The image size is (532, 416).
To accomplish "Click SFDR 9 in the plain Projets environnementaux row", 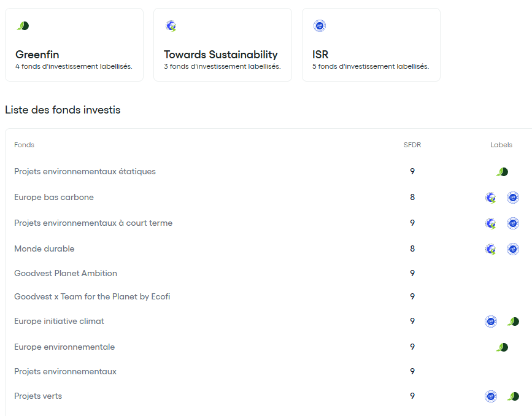I will (x=412, y=371).
